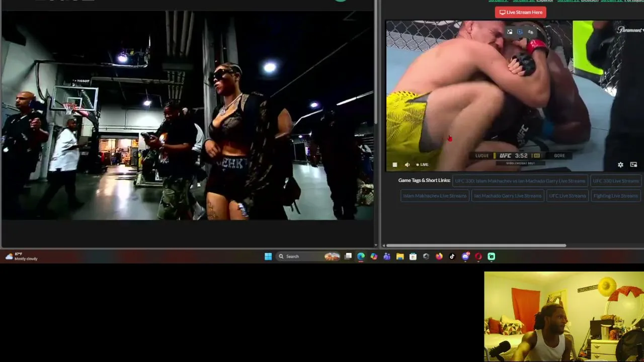Open the Fighting Live Streams tag
The height and width of the screenshot is (362, 644).
tap(616, 196)
